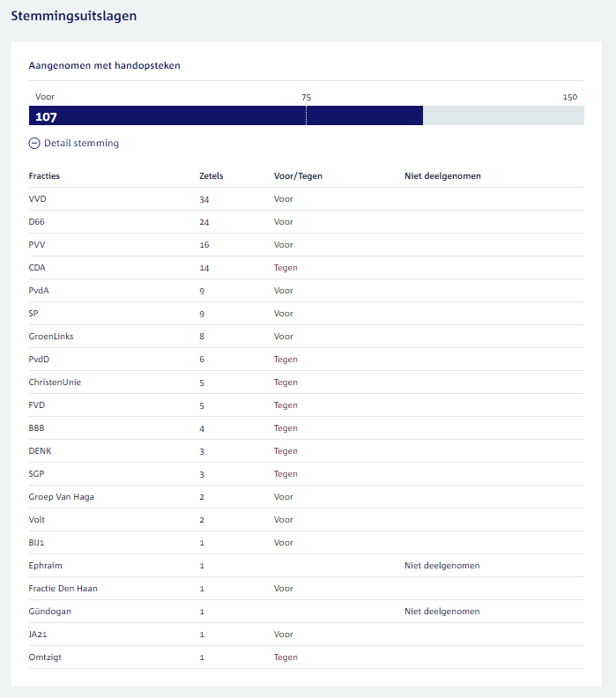The width and height of the screenshot is (616, 698).
Task: Select the D66 faction name
Action: [x=37, y=222]
